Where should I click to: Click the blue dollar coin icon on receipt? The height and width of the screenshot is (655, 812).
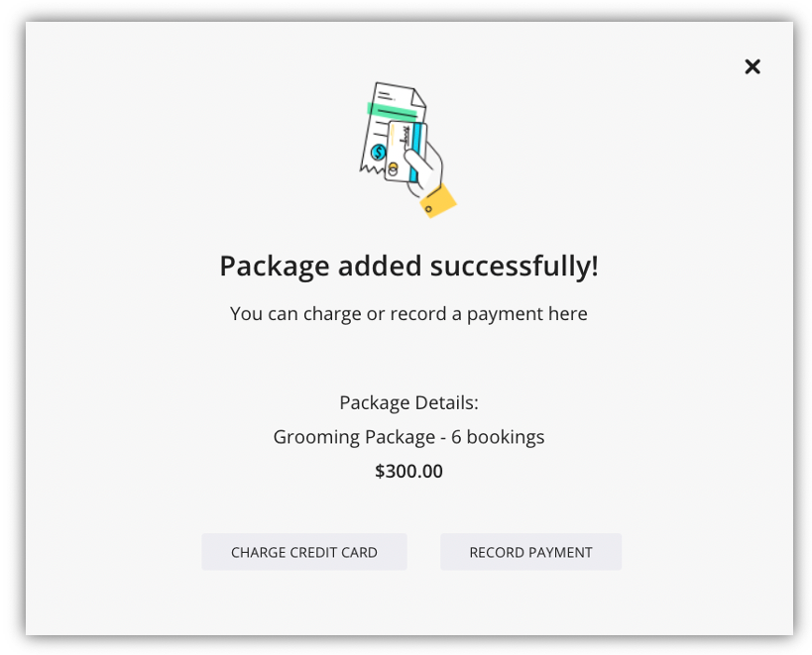379,153
